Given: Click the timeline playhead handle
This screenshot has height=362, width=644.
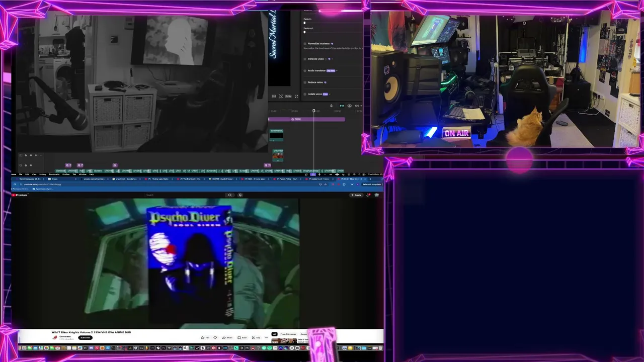Looking at the screenshot, I should point(313,111).
